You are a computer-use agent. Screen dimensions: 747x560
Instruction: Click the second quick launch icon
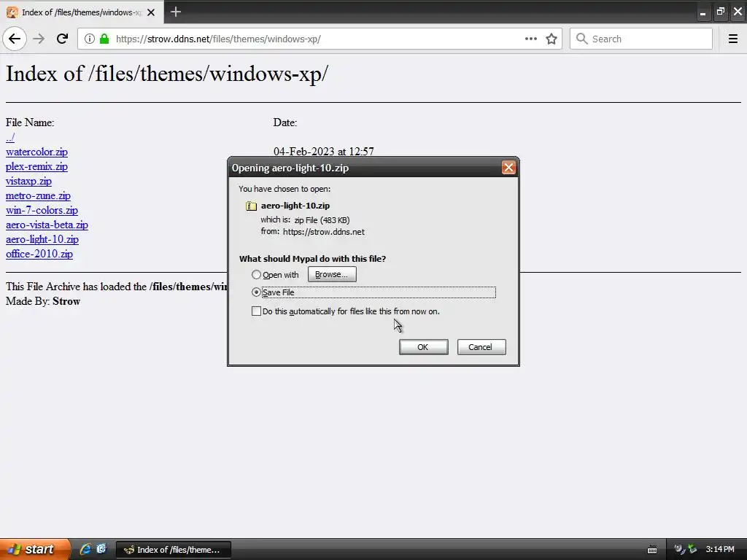(101, 549)
